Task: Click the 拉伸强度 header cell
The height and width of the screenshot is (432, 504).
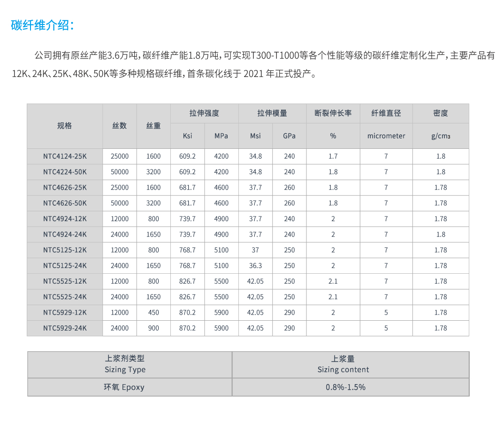Action: pos(204,114)
